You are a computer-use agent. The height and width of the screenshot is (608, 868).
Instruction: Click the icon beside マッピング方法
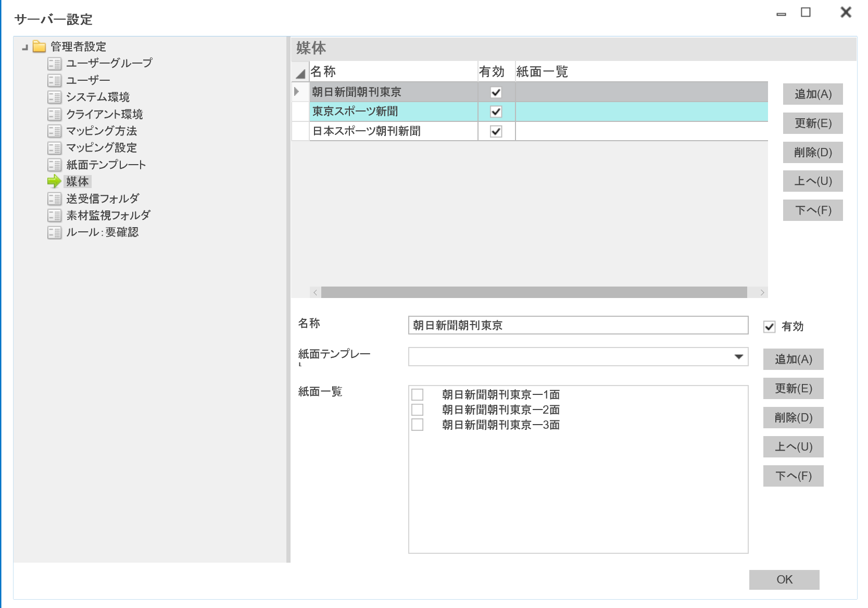click(x=55, y=131)
